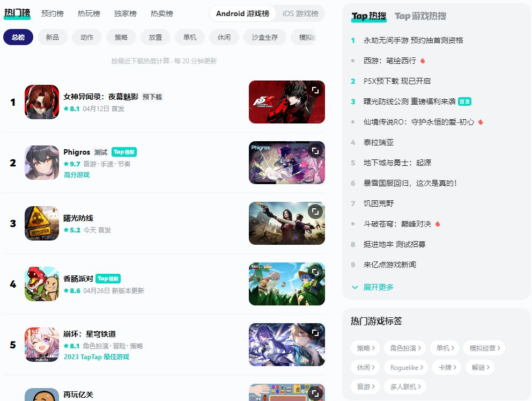Viewport: 532px width, 401px height.
Task: Open the 角色扮演 game tag
Action: (405, 348)
